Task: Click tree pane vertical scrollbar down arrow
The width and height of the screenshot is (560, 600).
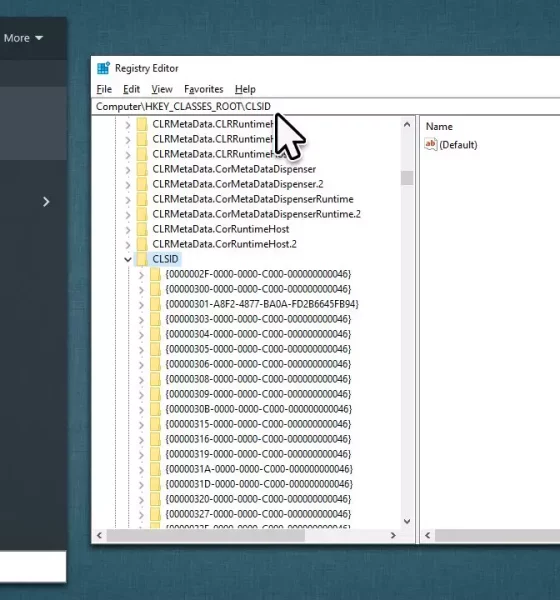Action: point(407,521)
